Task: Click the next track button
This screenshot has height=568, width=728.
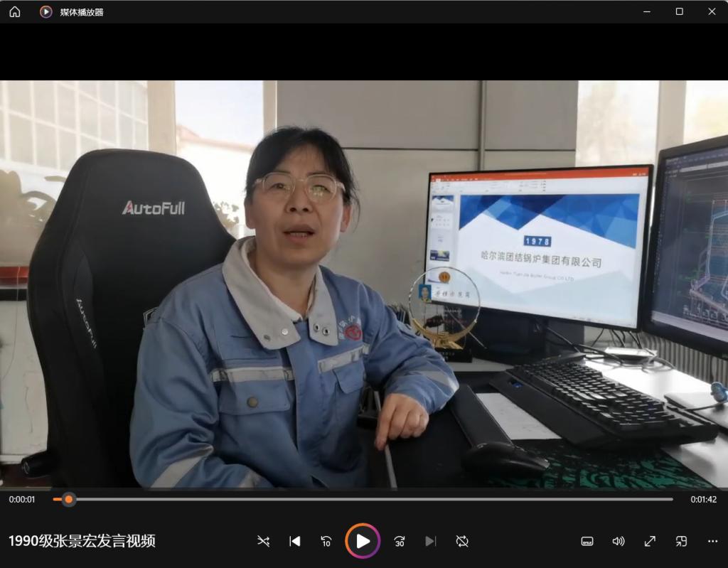Action: point(430,541)
